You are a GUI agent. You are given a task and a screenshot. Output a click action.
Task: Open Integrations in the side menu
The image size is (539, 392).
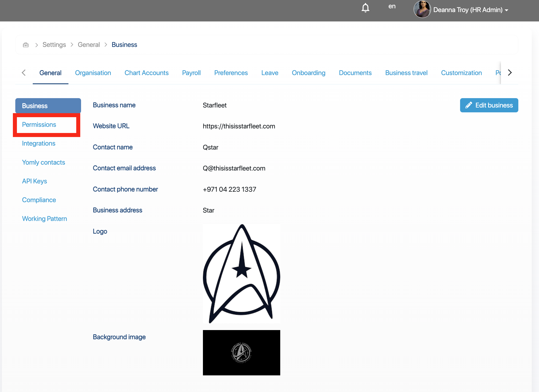(39, 143)
